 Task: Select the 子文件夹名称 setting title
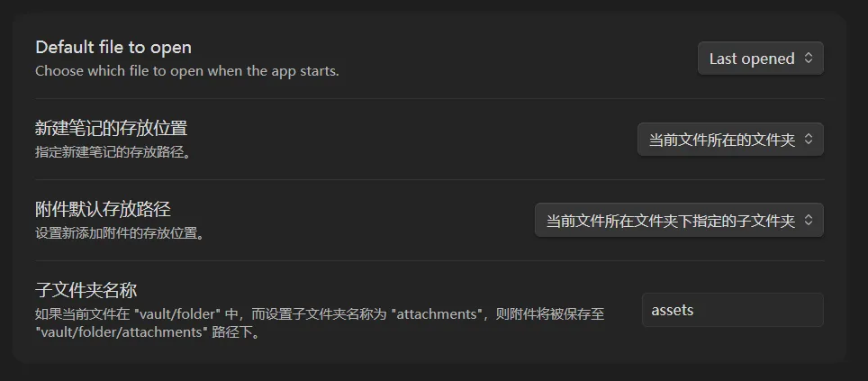(86, 290)
